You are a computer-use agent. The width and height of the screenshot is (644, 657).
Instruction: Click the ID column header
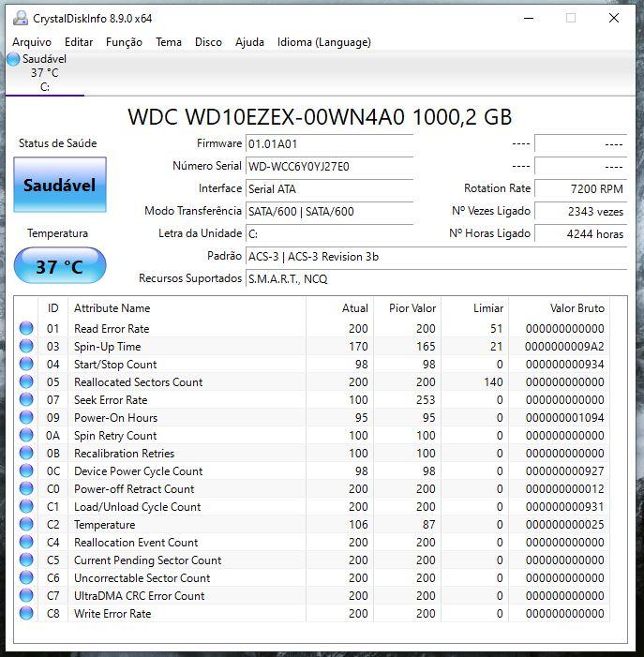pyautogui.click(x=52, y=308)
